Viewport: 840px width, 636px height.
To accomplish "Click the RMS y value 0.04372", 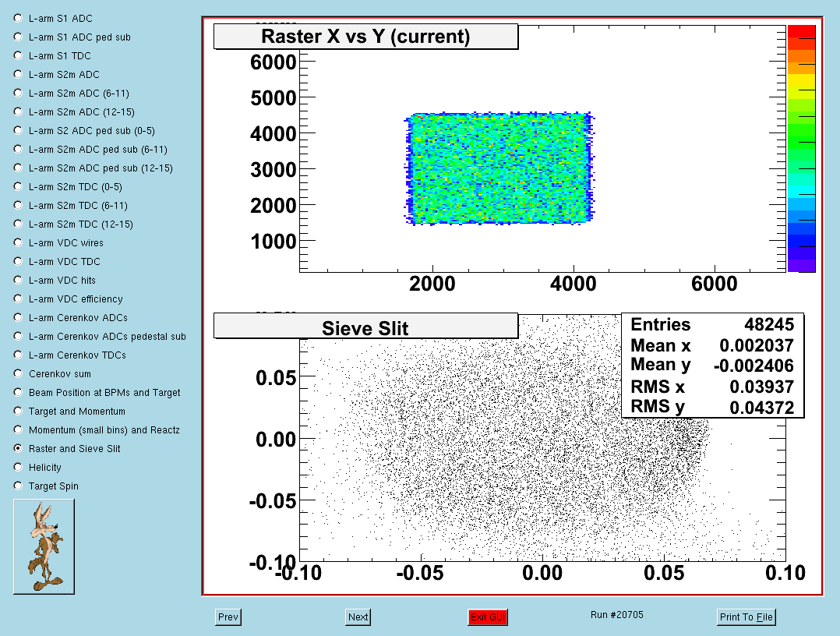I will pos(762,408).
